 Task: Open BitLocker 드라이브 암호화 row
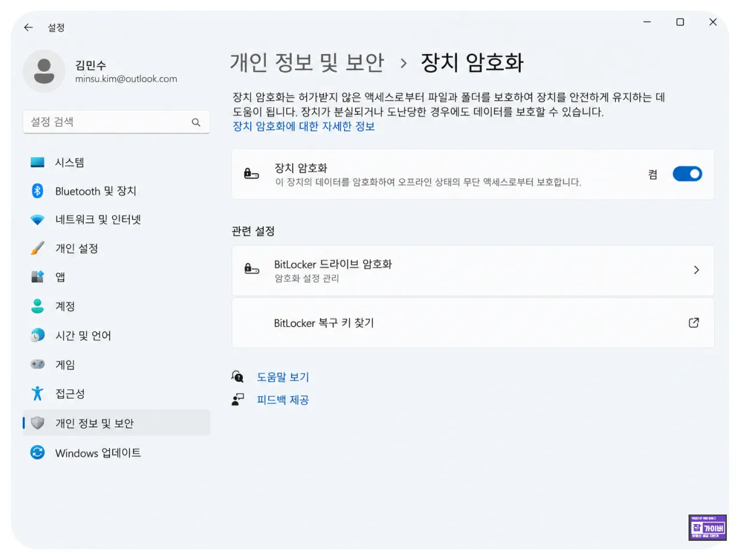[x=473, y=270]
